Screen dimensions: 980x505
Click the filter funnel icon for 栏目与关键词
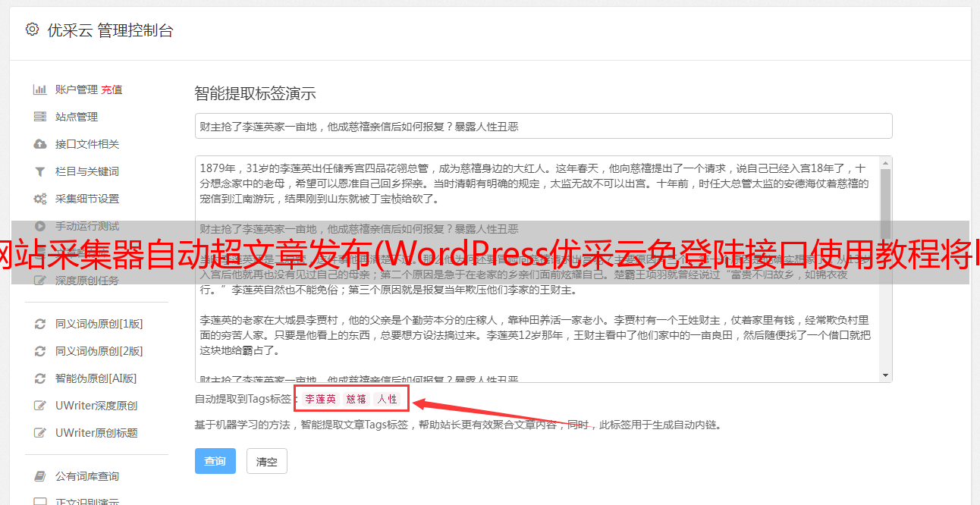click(x=40, y=171)
